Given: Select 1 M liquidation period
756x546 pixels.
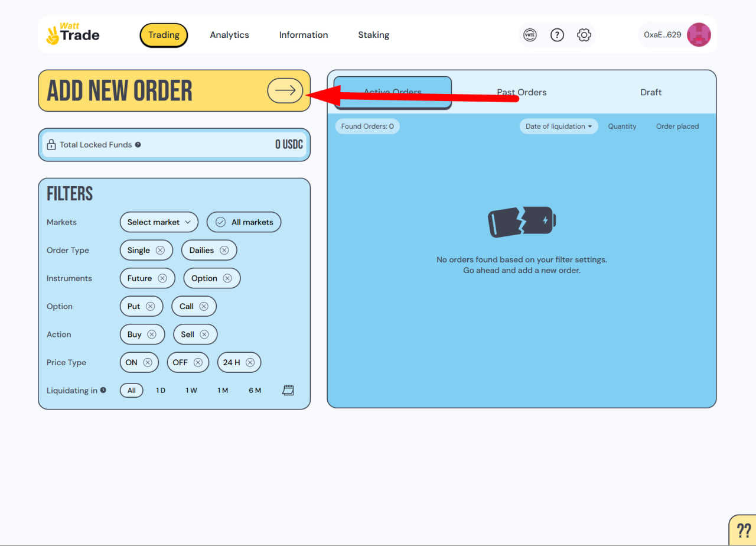Looking at the screenshot, I should (223, 391).
